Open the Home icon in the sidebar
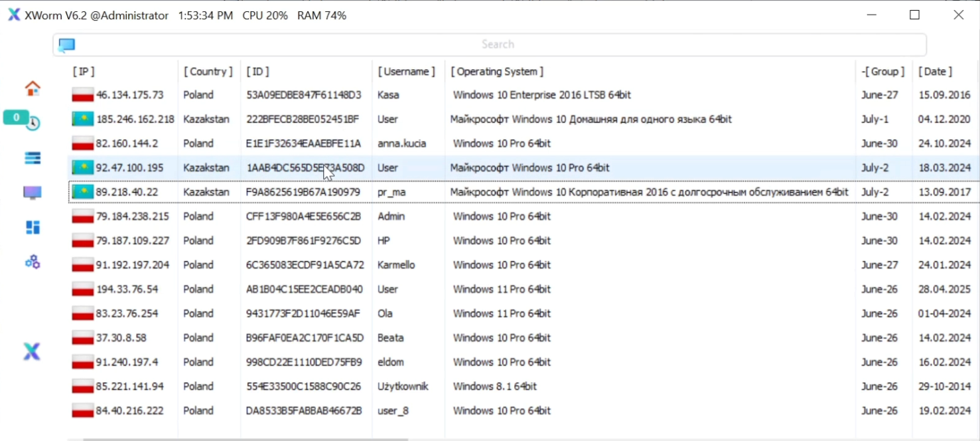Viewport: 980px width, 441px height. 33,88
